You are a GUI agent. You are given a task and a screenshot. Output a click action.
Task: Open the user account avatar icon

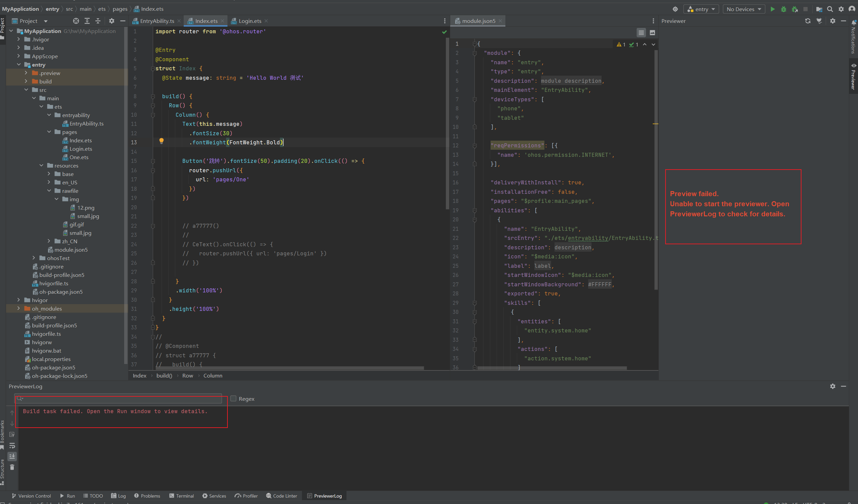pos(852,9)
